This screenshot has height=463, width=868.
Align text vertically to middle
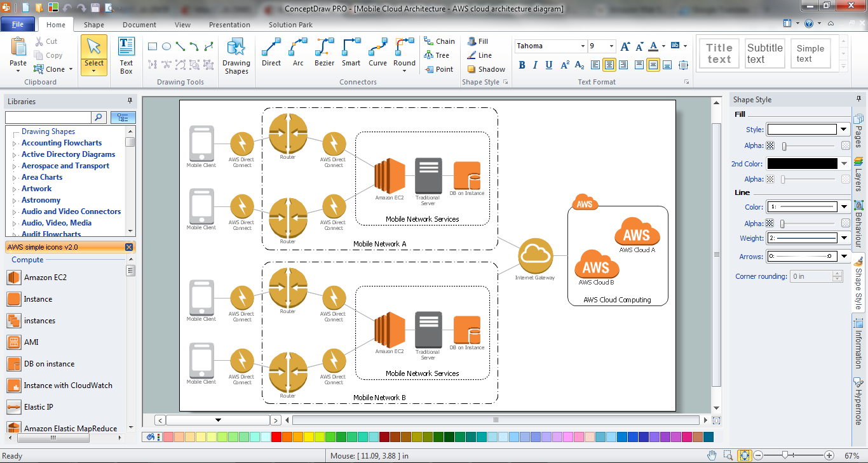[x=653, y=65]
